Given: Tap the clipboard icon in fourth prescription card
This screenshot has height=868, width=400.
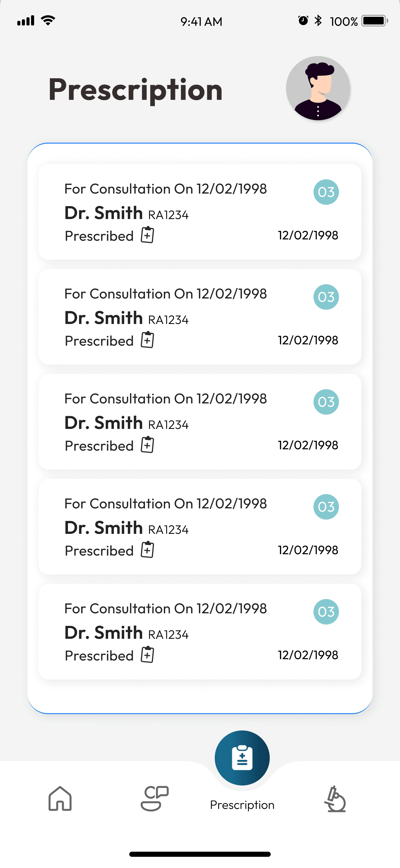Looking at the screenshot, I should [x=148, y=550].
